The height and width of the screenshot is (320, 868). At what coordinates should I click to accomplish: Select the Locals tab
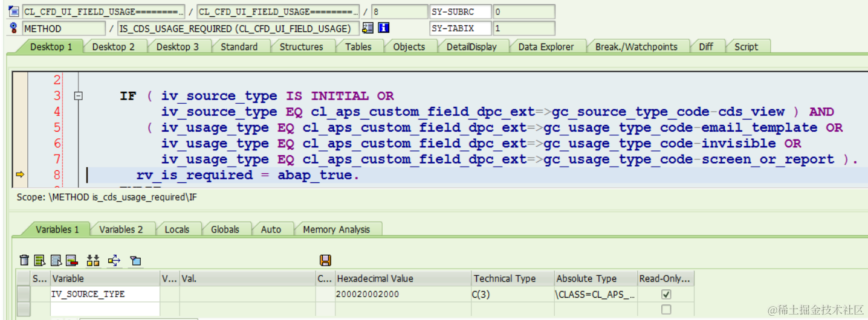tap(177, 229)
